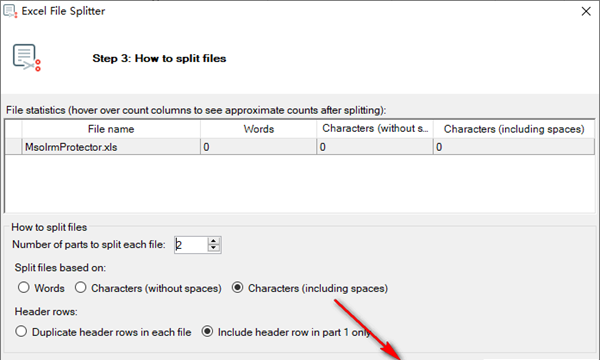Close the Excel File Splitter window
This screenshot has height=360, width=600.
586,11
